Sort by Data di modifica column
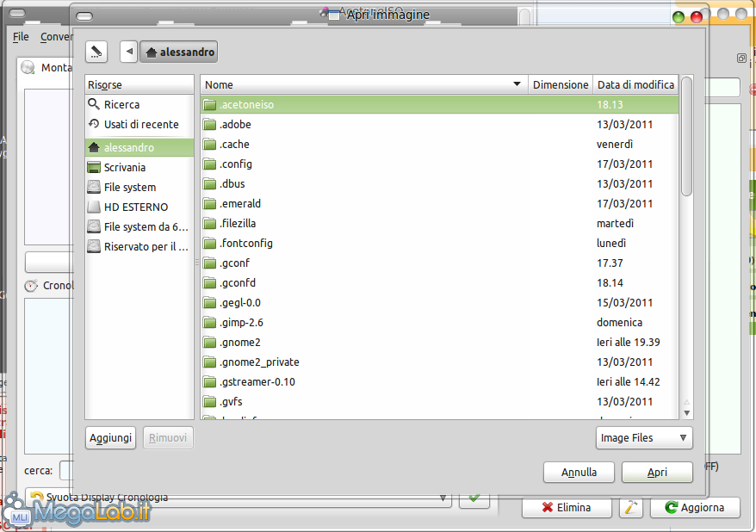This screenshot has height=532, width=756. click(635, 84)
